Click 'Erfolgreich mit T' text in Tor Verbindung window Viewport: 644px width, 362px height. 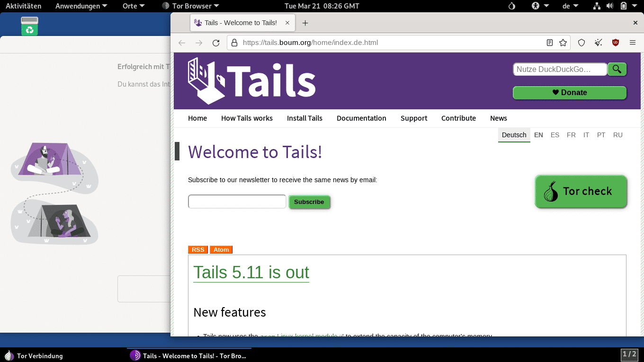pos(143,67)
